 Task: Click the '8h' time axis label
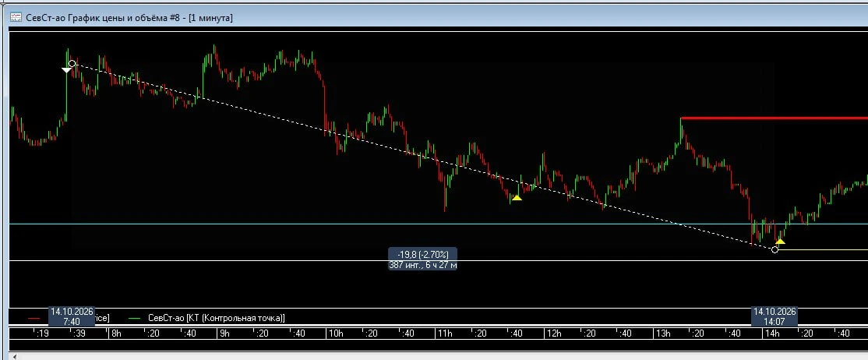[x=116, y=334]
